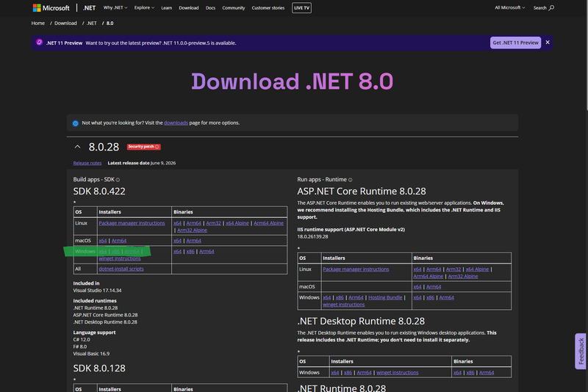
Task: Select the SDK 8.0.422 heading text
Action: tap(99, 192)
